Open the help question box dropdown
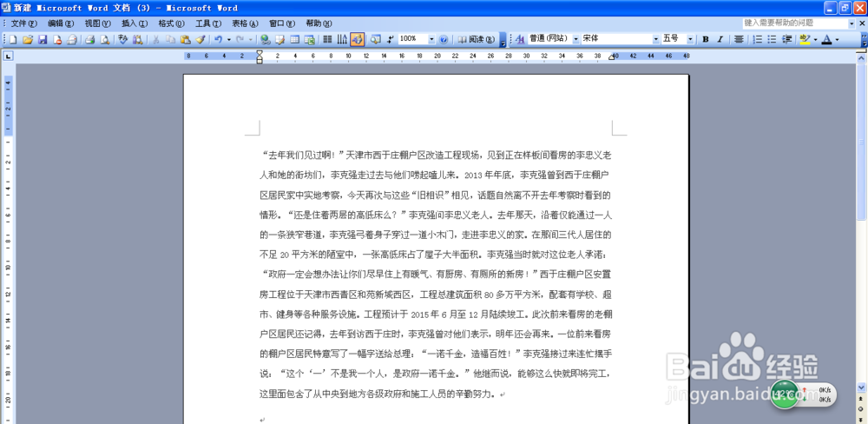Screen dimensions: 868x424 [852, 23]
